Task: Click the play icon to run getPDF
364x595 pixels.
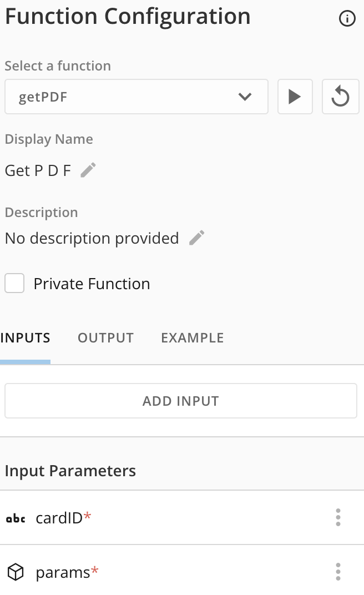Action: pos(295,96)
